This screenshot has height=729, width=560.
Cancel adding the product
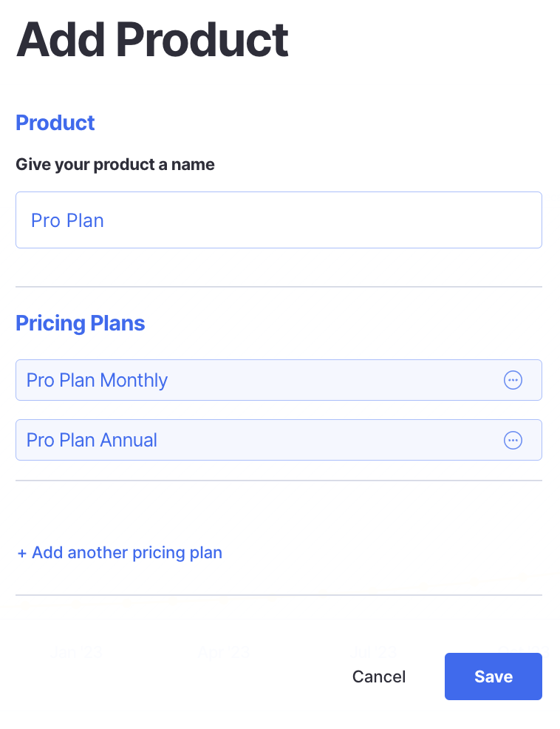tap(379, 677)
